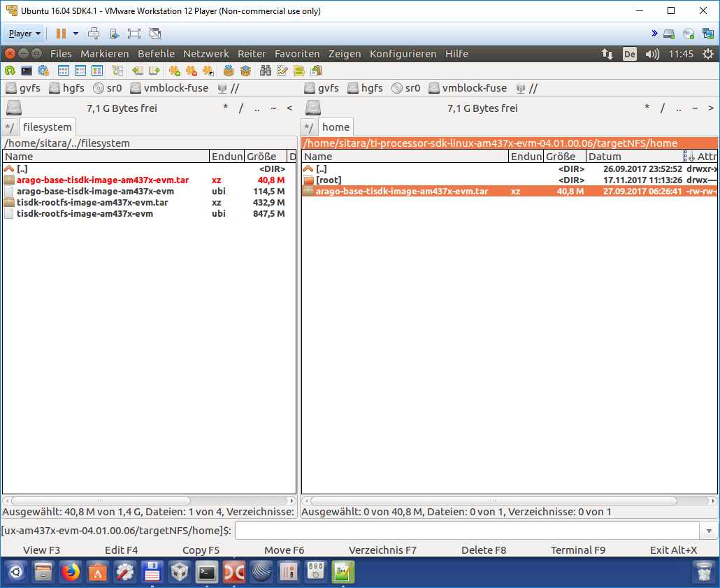Click the invert selection icon
Viewport: 720px width, 588px height.
[x=208, y=71]
